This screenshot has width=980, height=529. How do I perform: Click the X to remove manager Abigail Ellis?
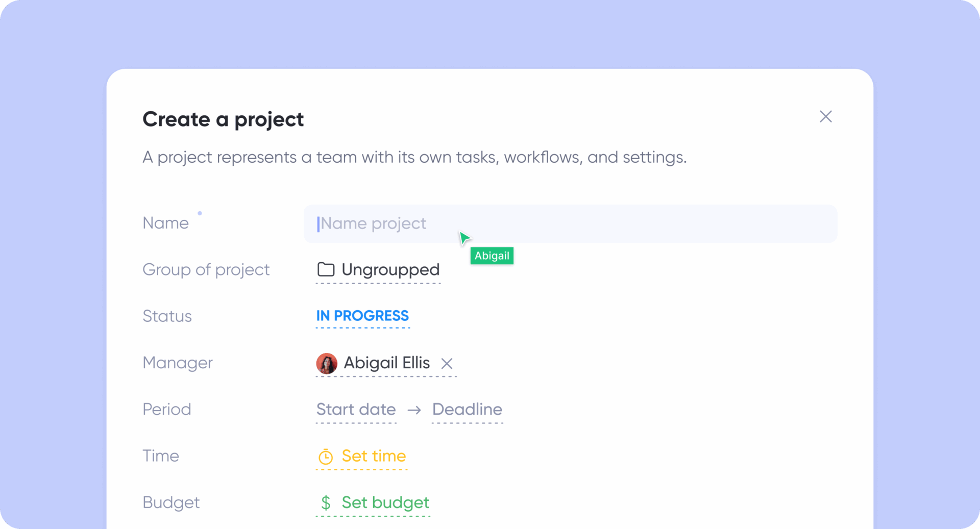[447, 364]
